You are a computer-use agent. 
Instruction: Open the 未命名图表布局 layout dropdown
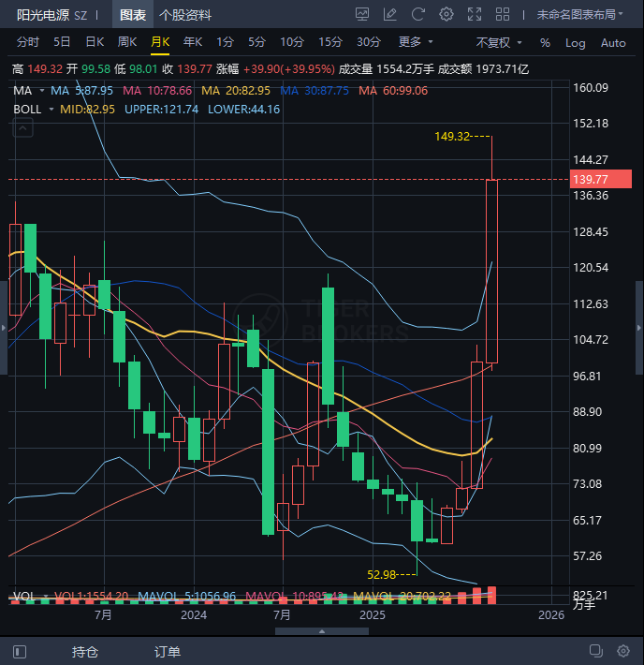[x=580, y=15]
